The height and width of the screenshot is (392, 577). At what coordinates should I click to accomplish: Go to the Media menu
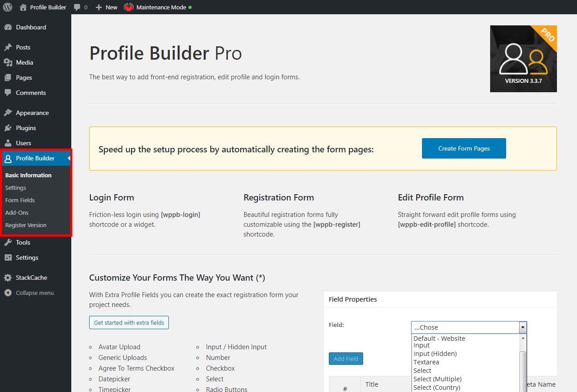tap(25, 62)
